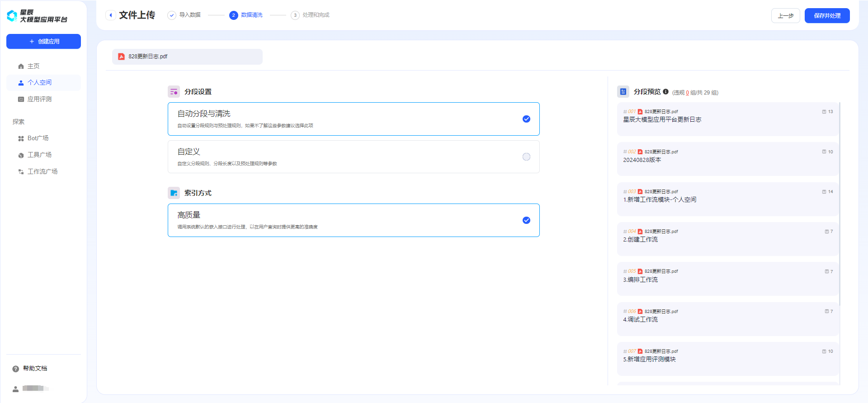Click the 数据清洗 step label
Viewport: 868px width, 403px height.
click(252, 15)
